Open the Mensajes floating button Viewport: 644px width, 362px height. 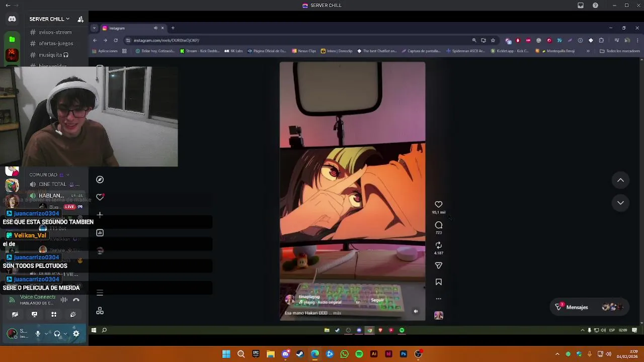[x=589, y=307]
